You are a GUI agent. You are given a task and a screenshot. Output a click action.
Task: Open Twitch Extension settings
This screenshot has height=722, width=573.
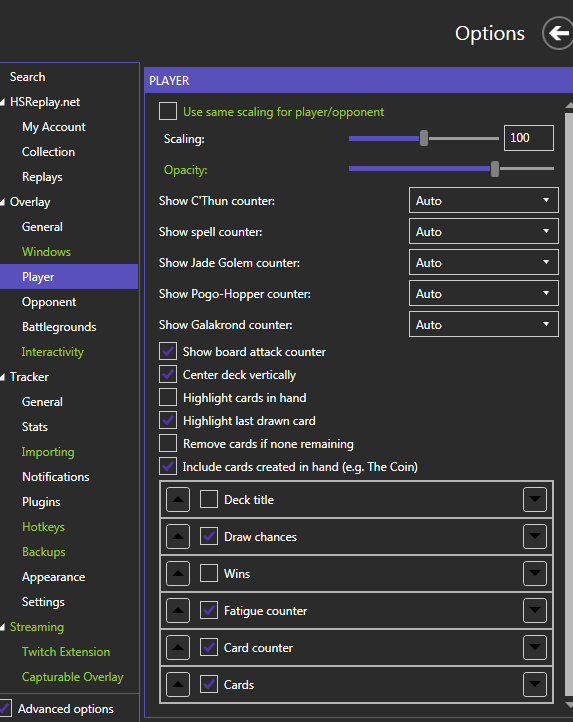pos(66,652)
